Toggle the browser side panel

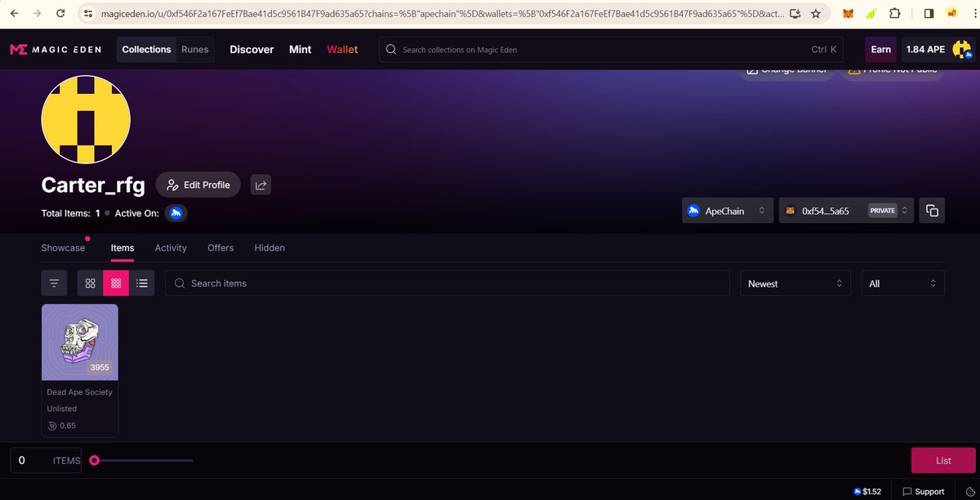click(x=929, y=14)
